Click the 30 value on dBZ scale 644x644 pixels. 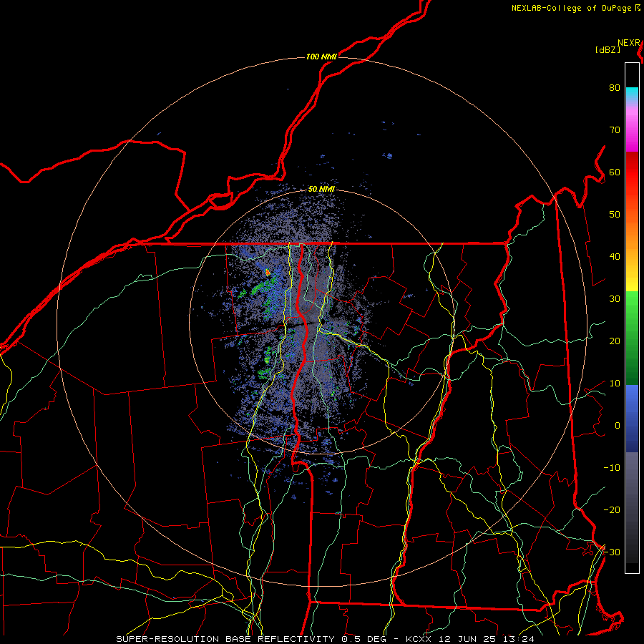(x=615, y=298)
